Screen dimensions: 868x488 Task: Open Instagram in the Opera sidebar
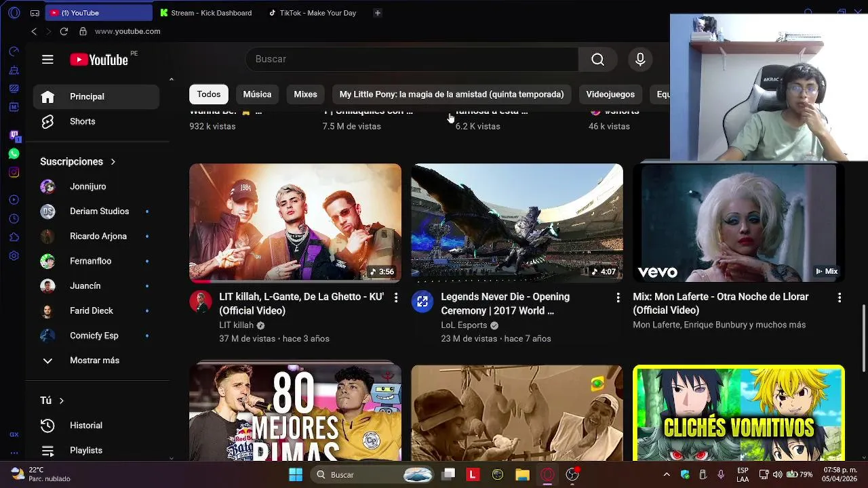tap(14, 172)
